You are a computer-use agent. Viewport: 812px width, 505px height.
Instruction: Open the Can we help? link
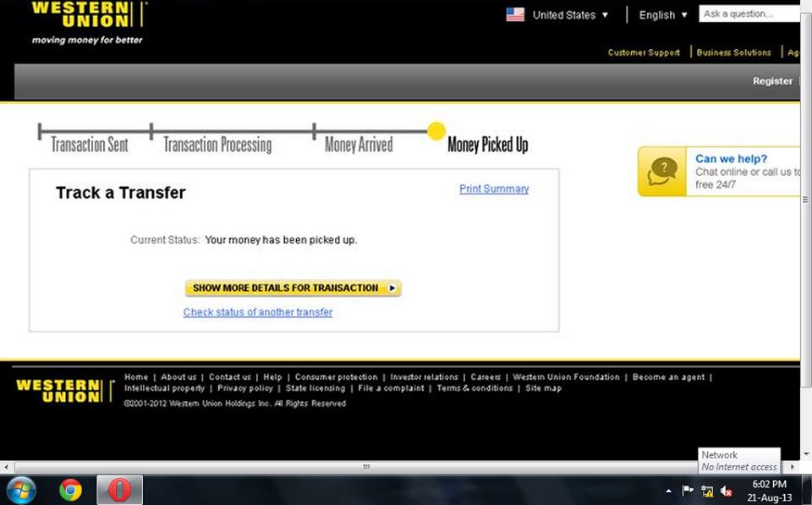click(x=731, y=158)
